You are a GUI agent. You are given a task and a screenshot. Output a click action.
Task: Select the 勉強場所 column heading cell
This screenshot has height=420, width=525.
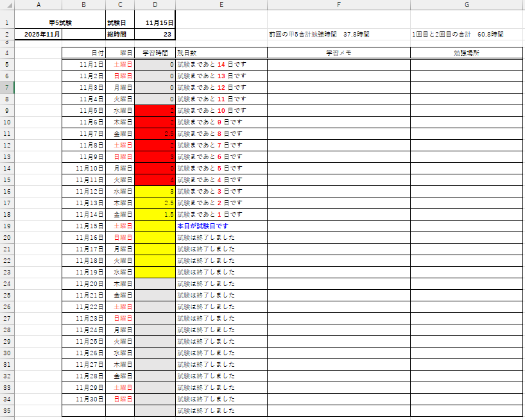[x=467, y=53]
